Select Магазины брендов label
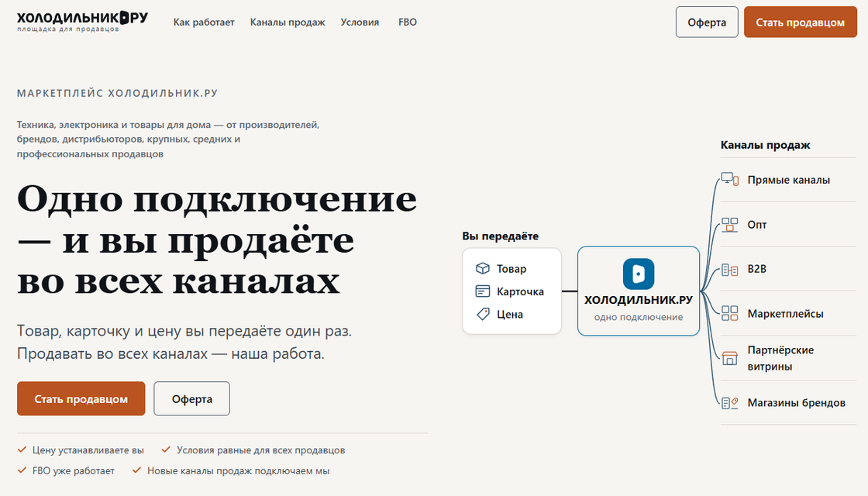This screenshot has height=496, width=868. coord(796,403)
